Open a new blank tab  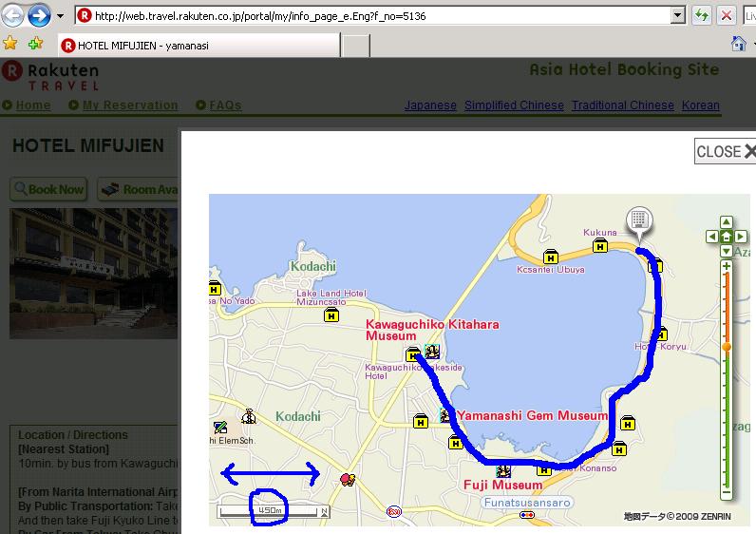(x=356, y=47)
